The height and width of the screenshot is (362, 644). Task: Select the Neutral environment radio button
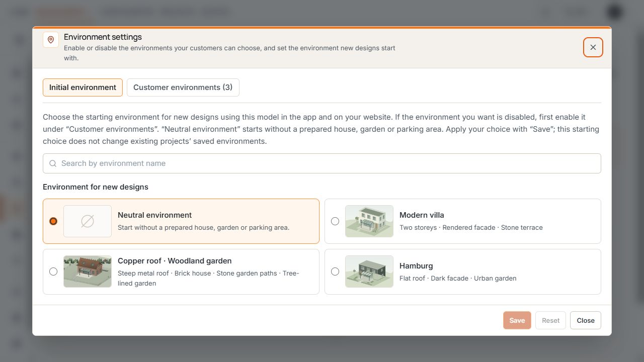click(x=53, y=221)
